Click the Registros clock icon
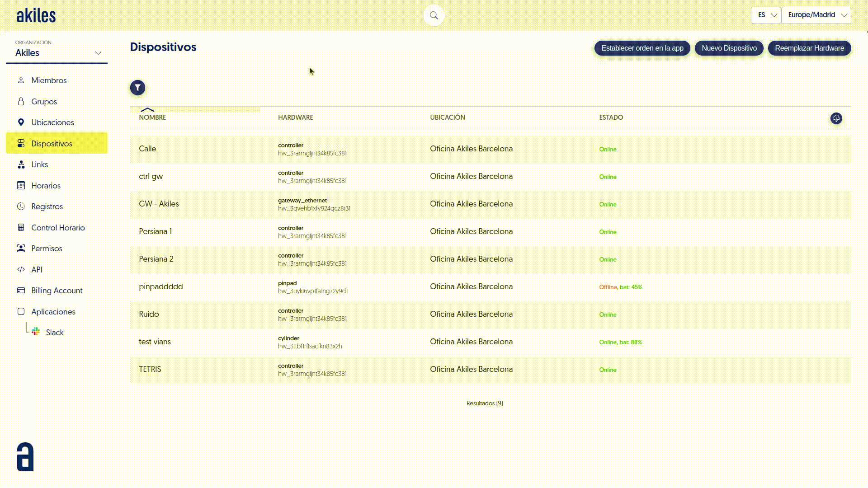The image size is (868, 488). click(21, 206)
